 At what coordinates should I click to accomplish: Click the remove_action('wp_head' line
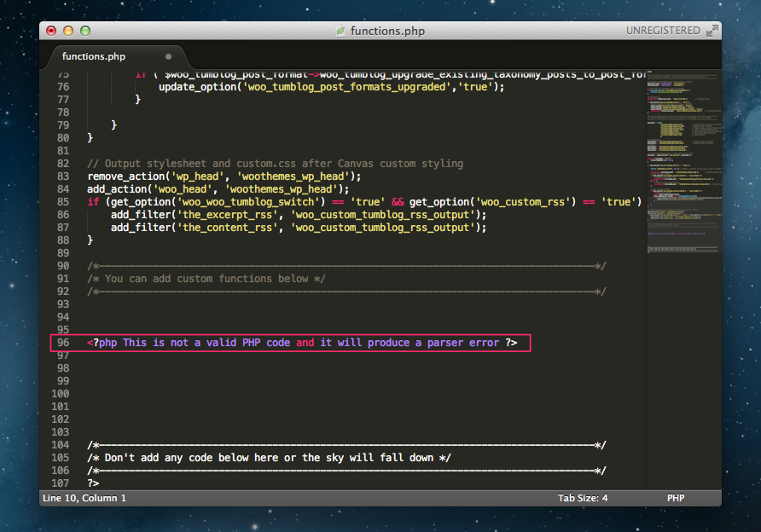pos(224,176)
